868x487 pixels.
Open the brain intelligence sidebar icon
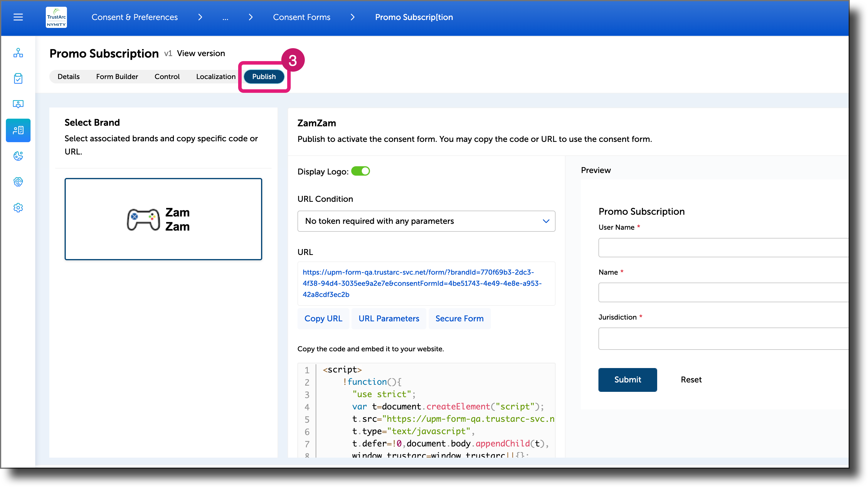pos(18,182)
